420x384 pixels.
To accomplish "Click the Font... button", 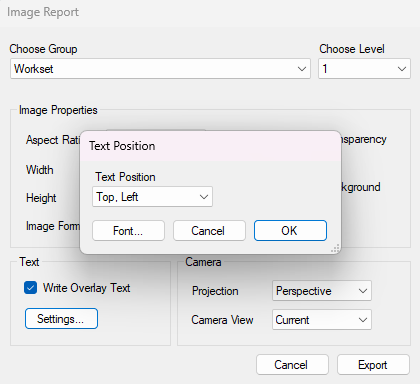I will [x=128, y=231].
